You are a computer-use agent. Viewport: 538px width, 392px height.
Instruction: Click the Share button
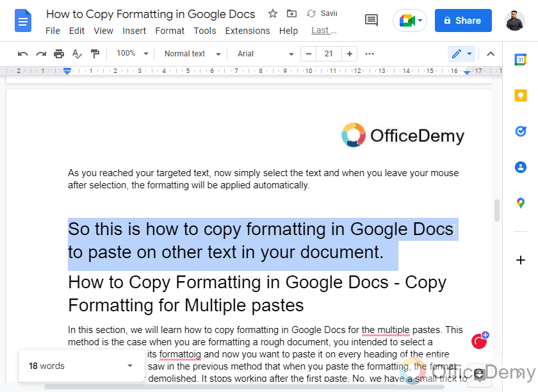(x=463, y=20)
